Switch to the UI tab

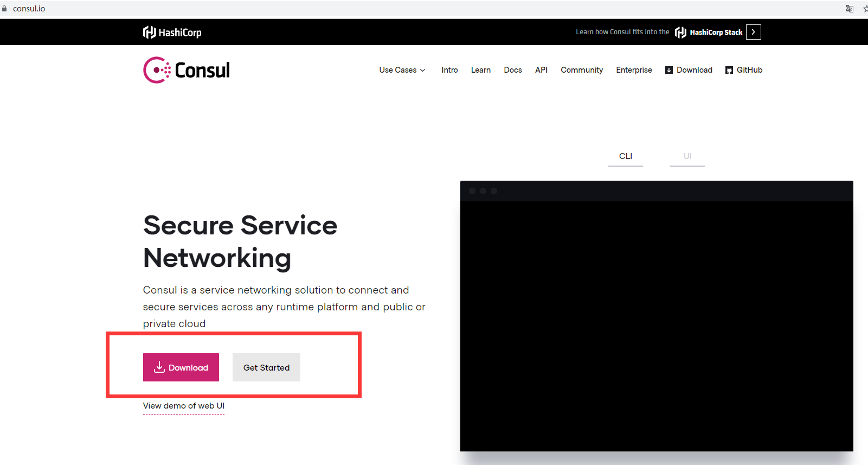(x=687, y=156)
